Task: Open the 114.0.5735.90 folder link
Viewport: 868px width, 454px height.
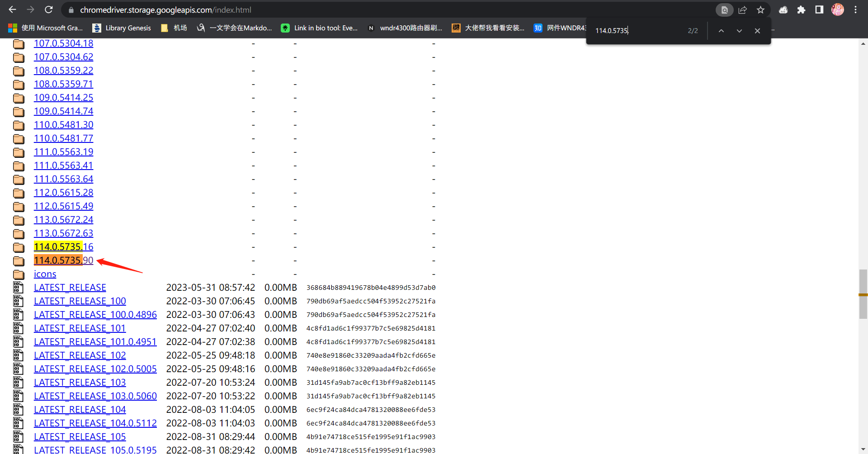Action: click(x=63, y=260)
